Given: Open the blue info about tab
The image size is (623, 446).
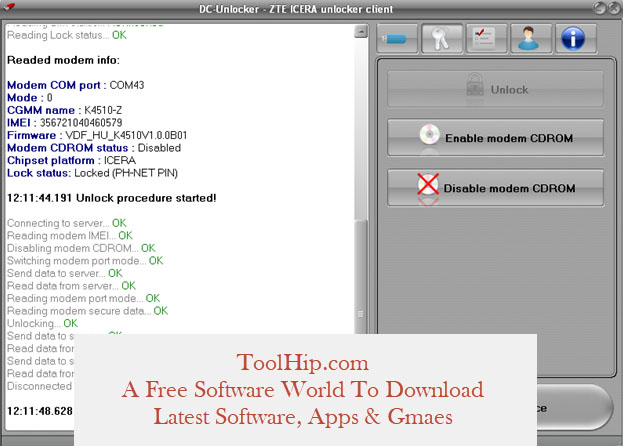Looking at the screenshot, I should (x=575, y=39).
